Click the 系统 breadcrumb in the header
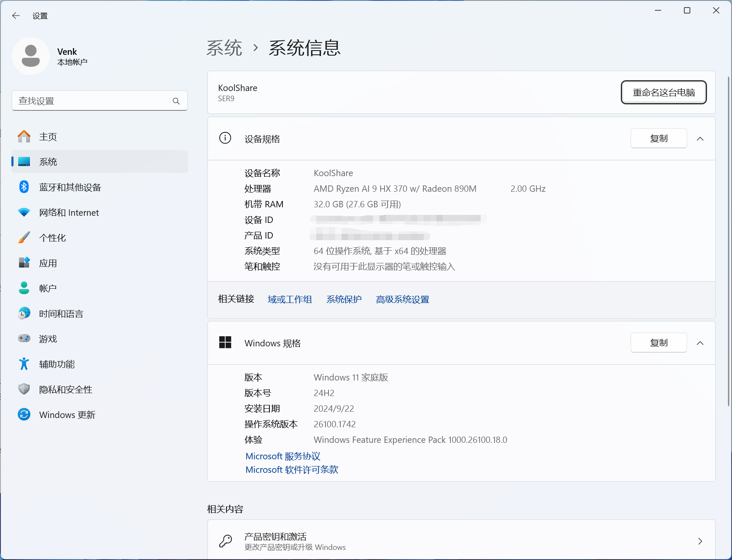The height and width of the screenshot is (560, 732). pos(224,48)
